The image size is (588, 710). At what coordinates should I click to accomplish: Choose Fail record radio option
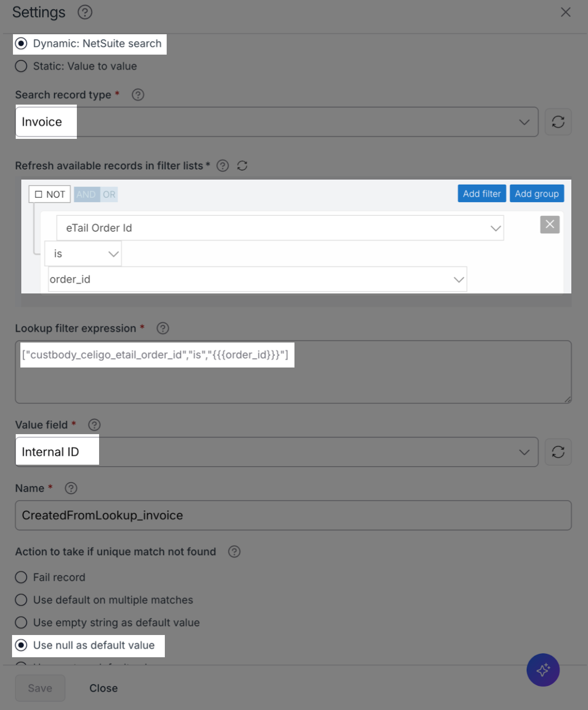pyautogui.click(x=50, y=577)
